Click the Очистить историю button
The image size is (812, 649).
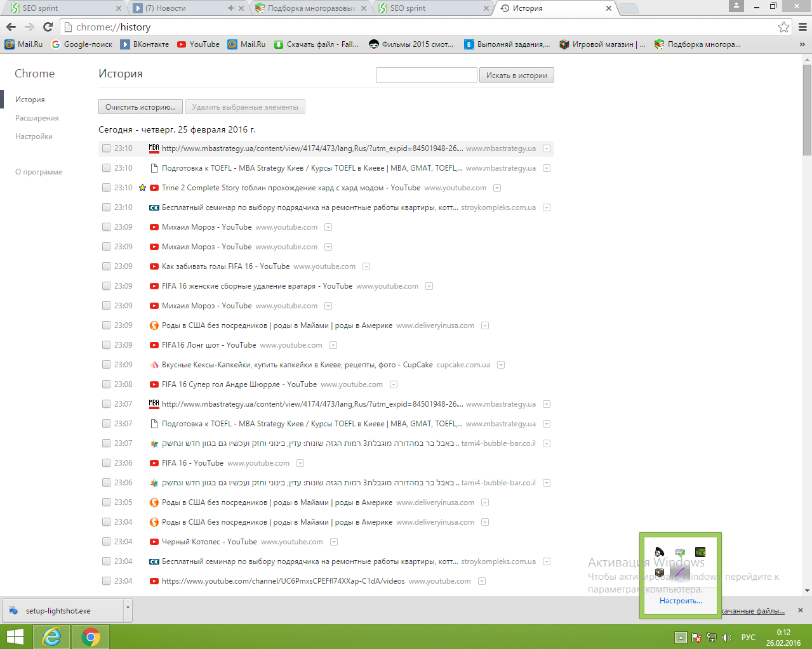[x=140, y=107]
